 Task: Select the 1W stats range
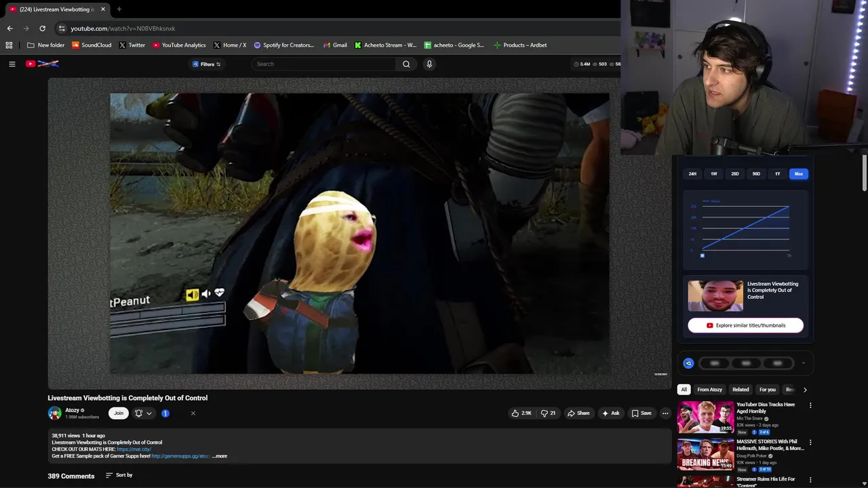713,174
